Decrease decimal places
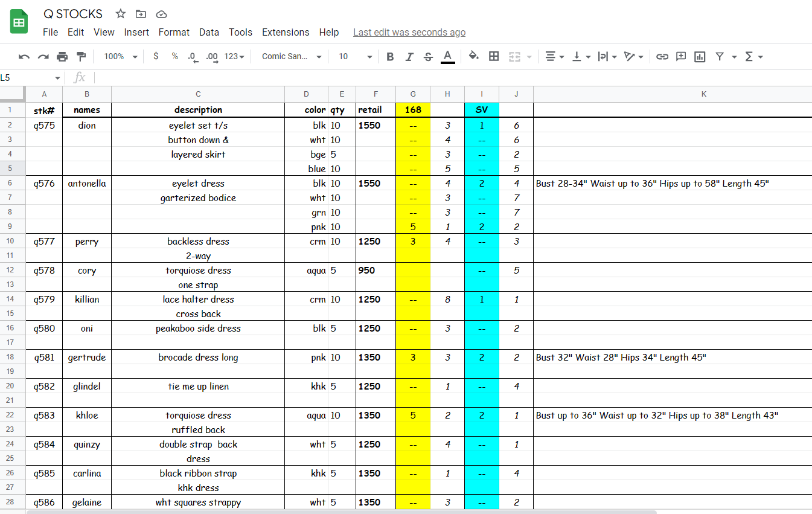The height and width of the screenshot is (514, 812). coord(193,56)
